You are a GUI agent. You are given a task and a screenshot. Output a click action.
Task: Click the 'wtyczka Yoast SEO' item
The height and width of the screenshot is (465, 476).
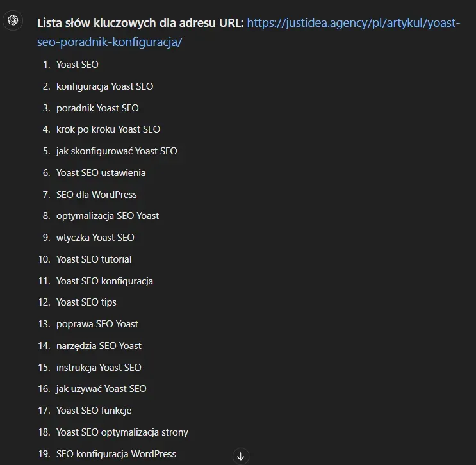(95, 238)
